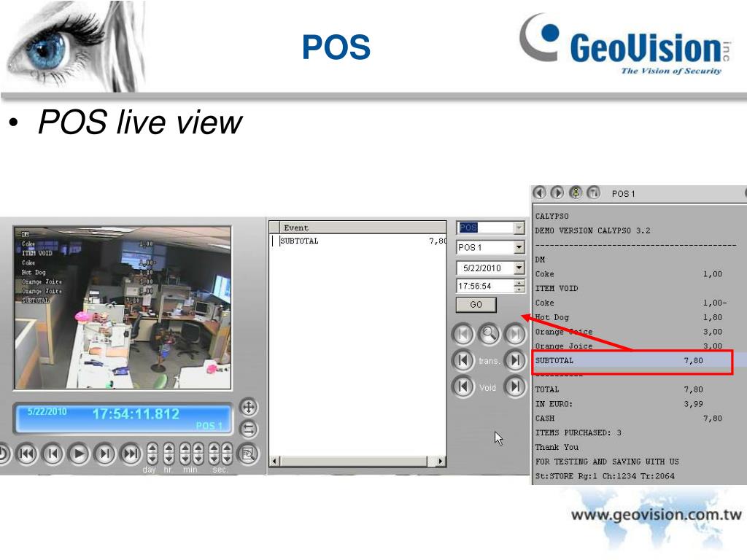
Task: Go to the next trans. record
Action: tap(515, 360)
